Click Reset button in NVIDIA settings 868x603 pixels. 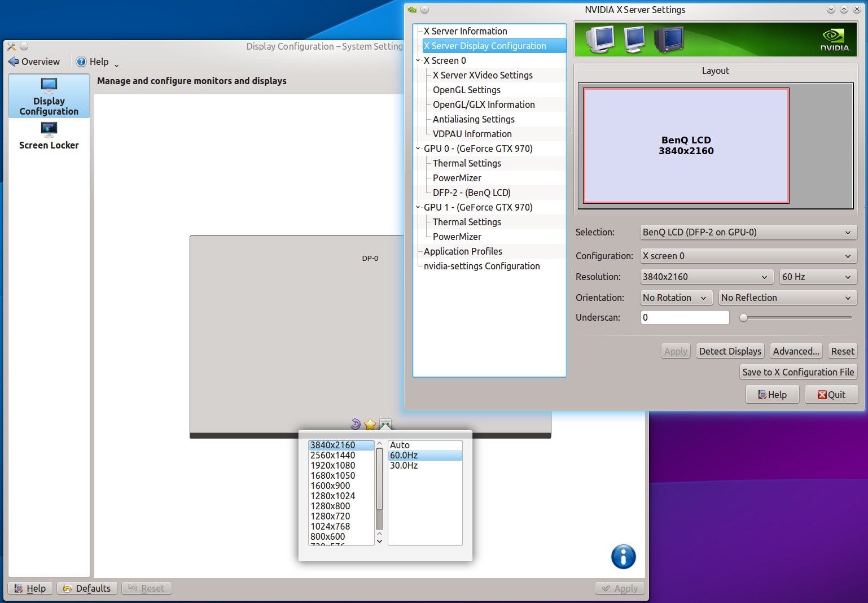tap(843, 351)
